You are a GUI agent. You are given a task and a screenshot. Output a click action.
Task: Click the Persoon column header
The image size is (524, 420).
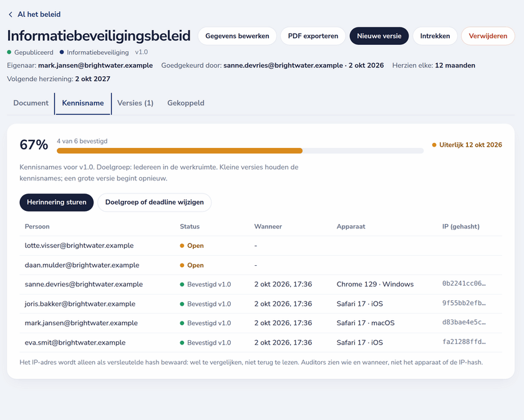(37, 227)
